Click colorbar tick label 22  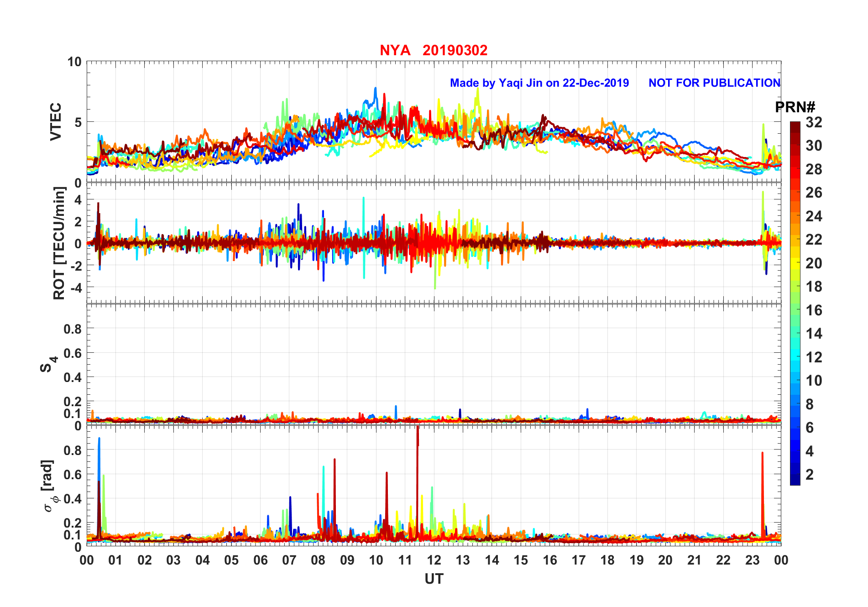click(x=814, y=240)
